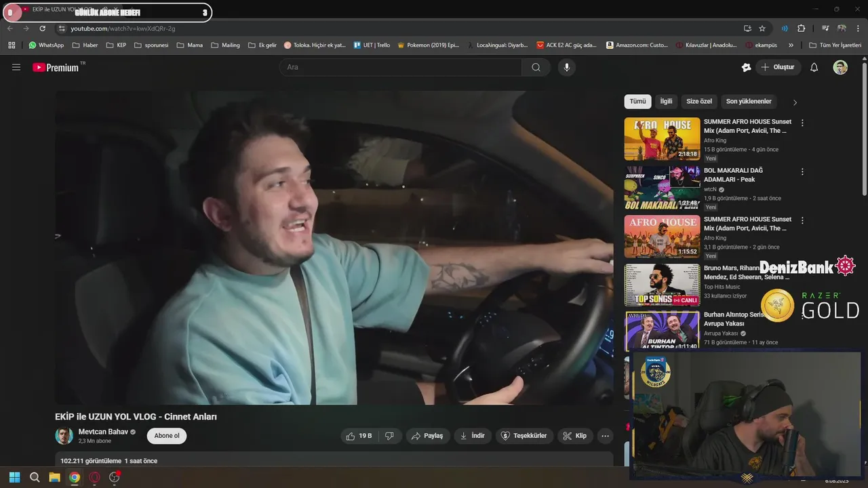Image resolution: width=868 pixels, height=488 pixels.
Task: Download the video with İndir
Action: (x=473, y=436)
